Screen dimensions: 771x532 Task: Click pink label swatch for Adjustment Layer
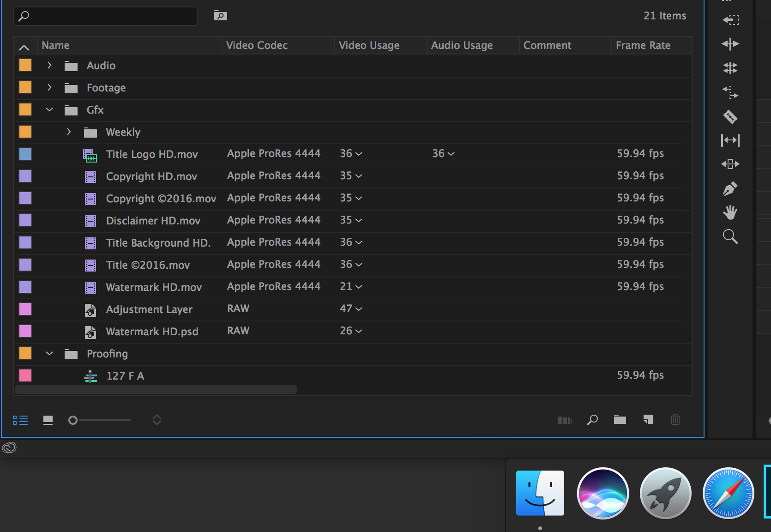point(25,309)
